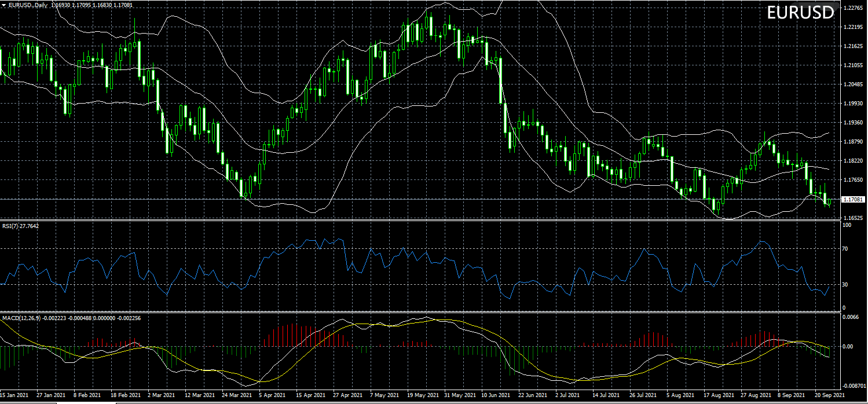Viewport: 868px width, 404px height.
Task: Select the latest candlestick on the chart
Action: click(x=829, y=201)
